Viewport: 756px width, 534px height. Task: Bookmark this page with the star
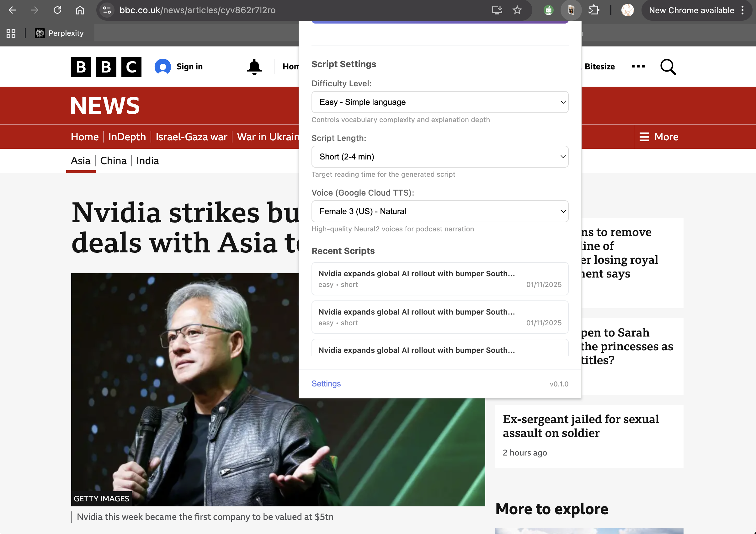(x=517, y=10)
